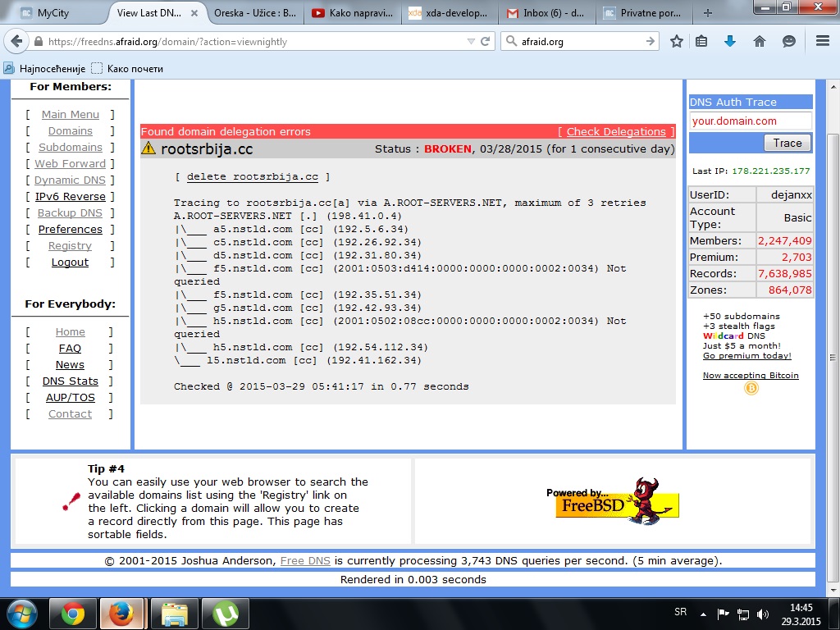
Task: Click the delete rootsrbija.cc link
Action: pos(253,177)
